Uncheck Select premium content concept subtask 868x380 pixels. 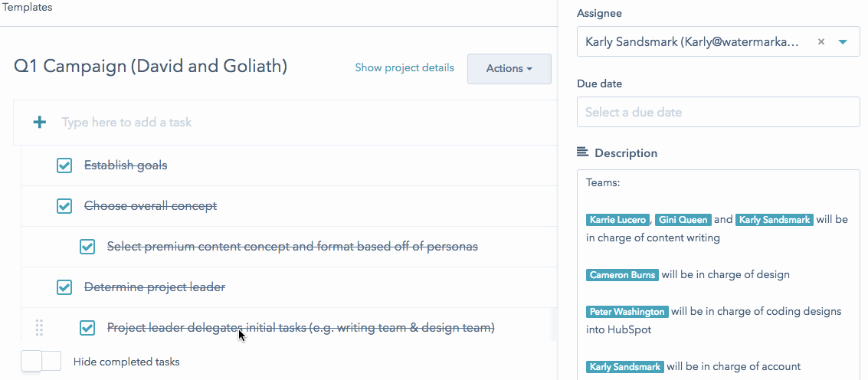point(87,247)
